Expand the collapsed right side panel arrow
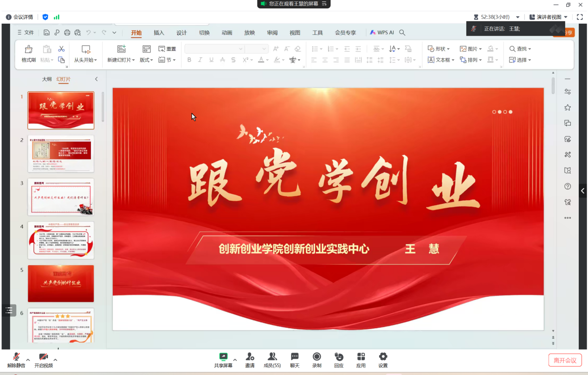The image size is (588, 375). [x=583, y=191]
